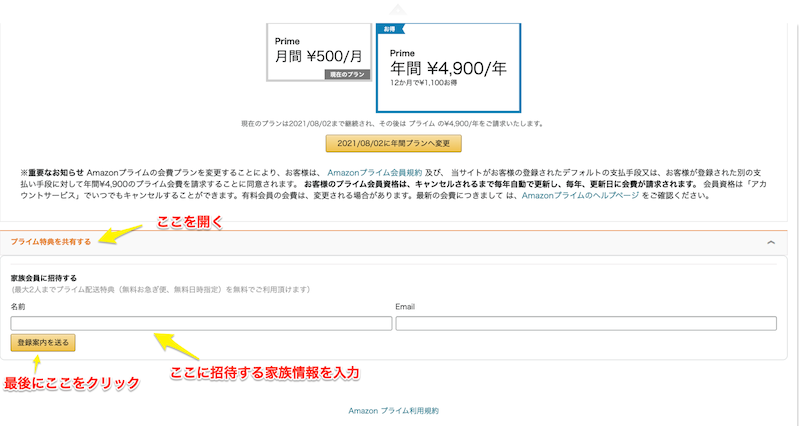The width and height of the screenshot is (800, 426).
Task: Open the Amazonプライム会員規約 link
Action: point(374,173)
